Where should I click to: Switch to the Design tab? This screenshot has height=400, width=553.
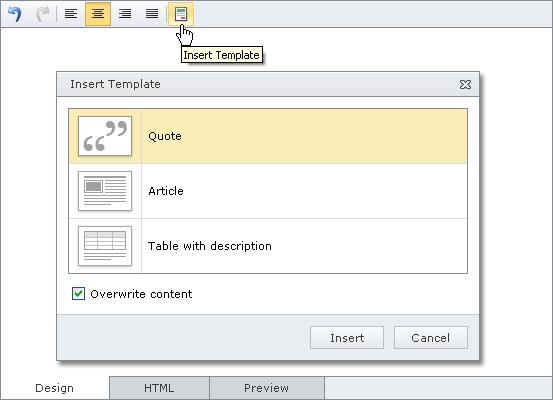[55, 388]
